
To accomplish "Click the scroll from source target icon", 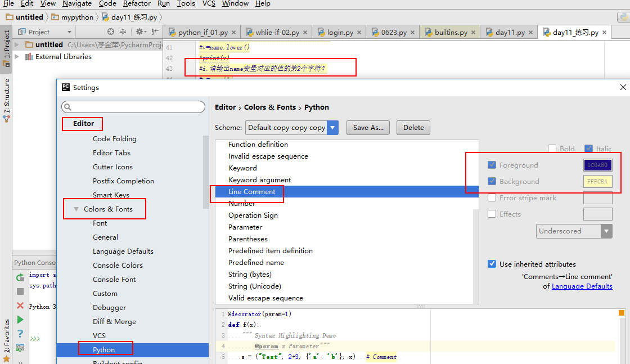I will click(x=111, y=32).
